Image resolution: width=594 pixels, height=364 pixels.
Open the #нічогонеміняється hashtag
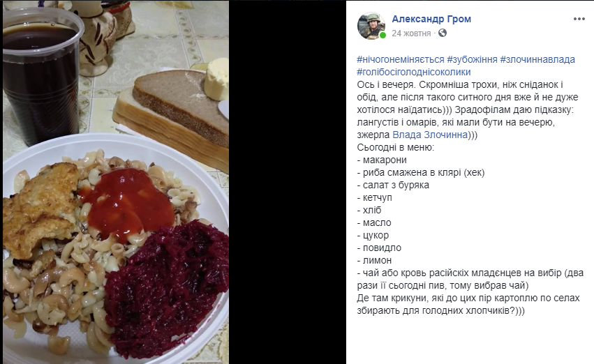(x=401, y=59)
